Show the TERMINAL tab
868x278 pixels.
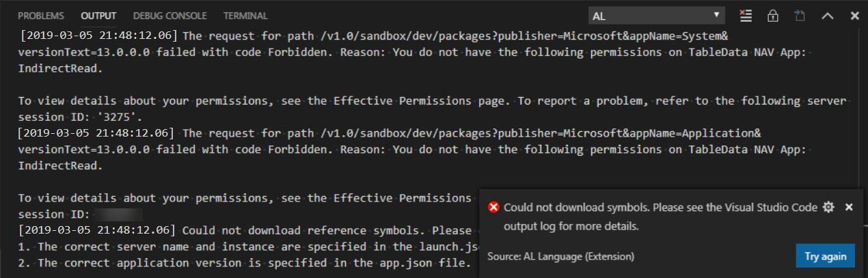click(x=245, y=16)
